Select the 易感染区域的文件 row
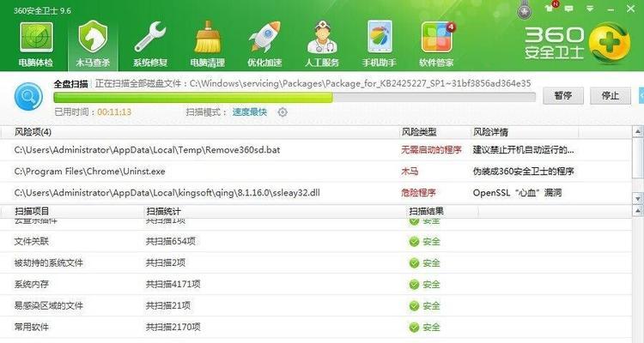This screenshot has height=343, width=644. click(x=315, y=305)
